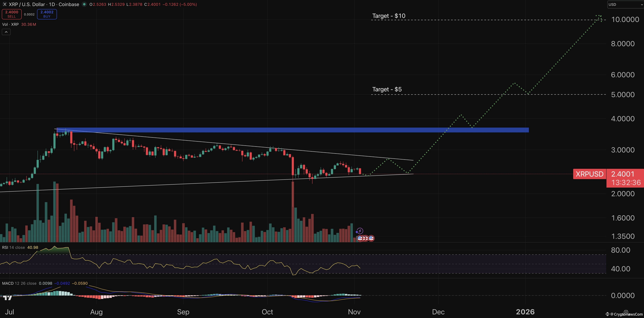Click the rightmost US flag event marker
Viewport: 644px width, 318px height.
[371, 238]
